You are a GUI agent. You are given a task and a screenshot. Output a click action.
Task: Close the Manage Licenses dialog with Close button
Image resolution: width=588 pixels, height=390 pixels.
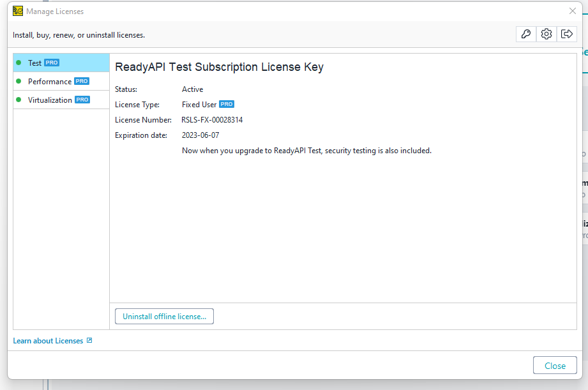555,366
